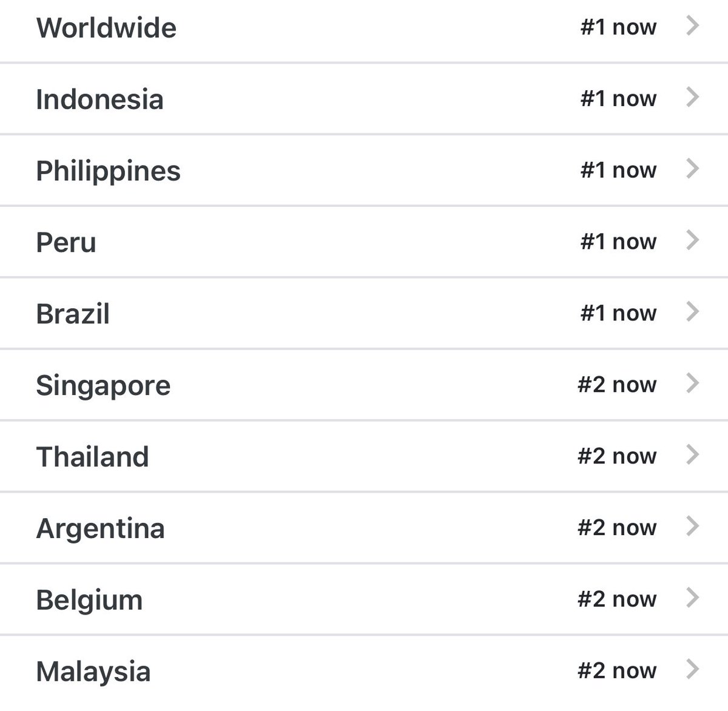The image size is (728, 711).
Task: Open the Malaysia list entry
Action: [364, 672]
